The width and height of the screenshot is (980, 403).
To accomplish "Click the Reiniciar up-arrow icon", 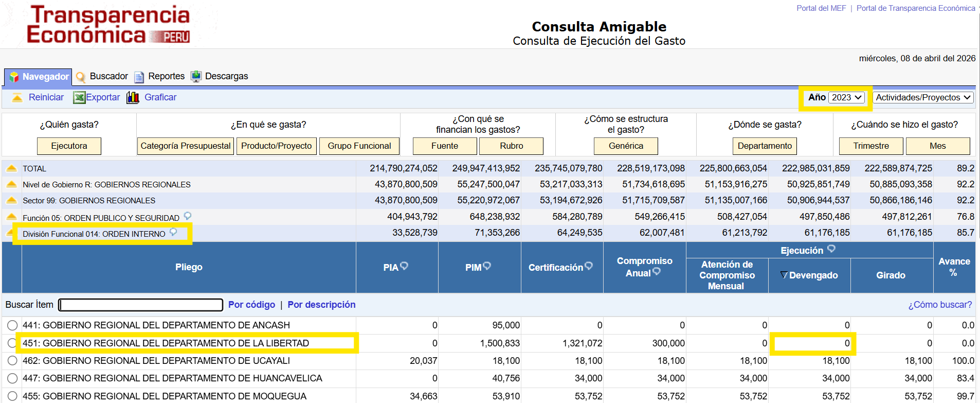I will (17, 97).
